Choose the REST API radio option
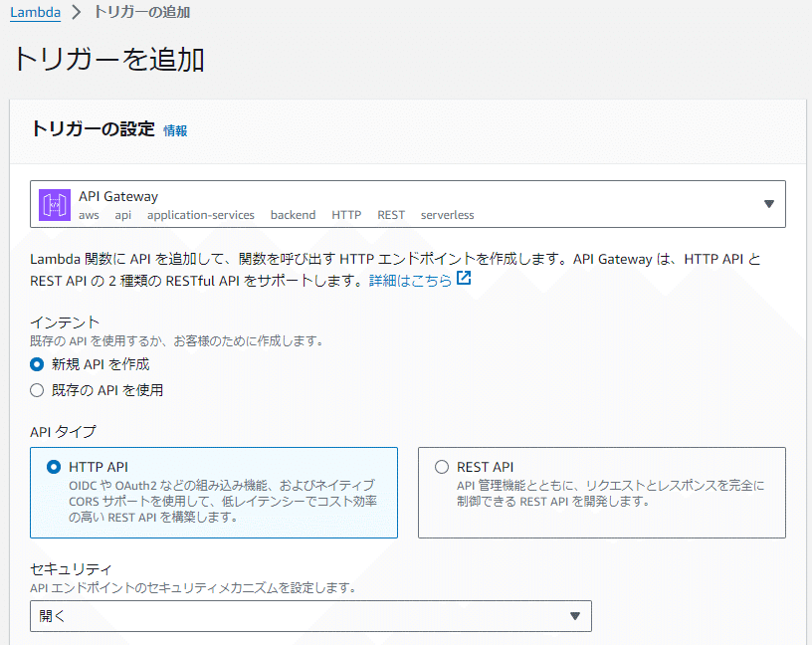The height and width of the screenshot is (645, 812). point(442,467)
